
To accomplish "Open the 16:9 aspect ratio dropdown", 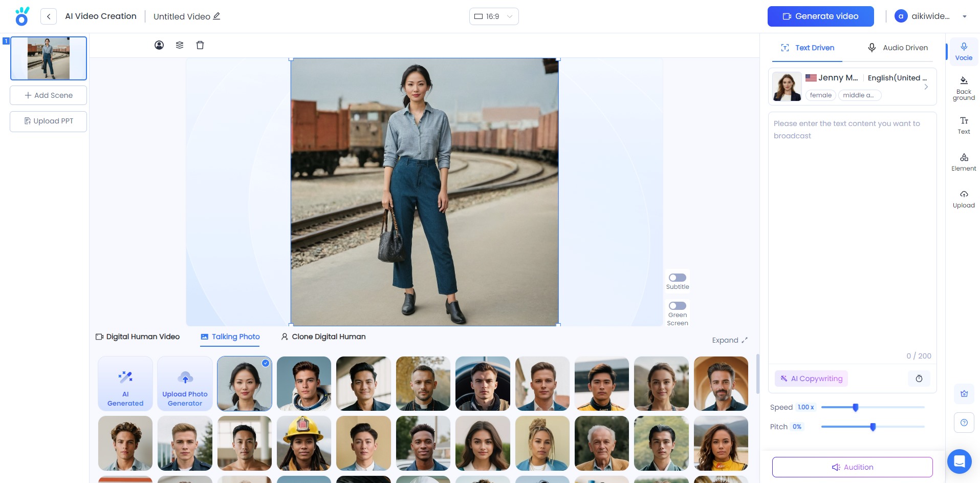I will click(x=494, y=16).
